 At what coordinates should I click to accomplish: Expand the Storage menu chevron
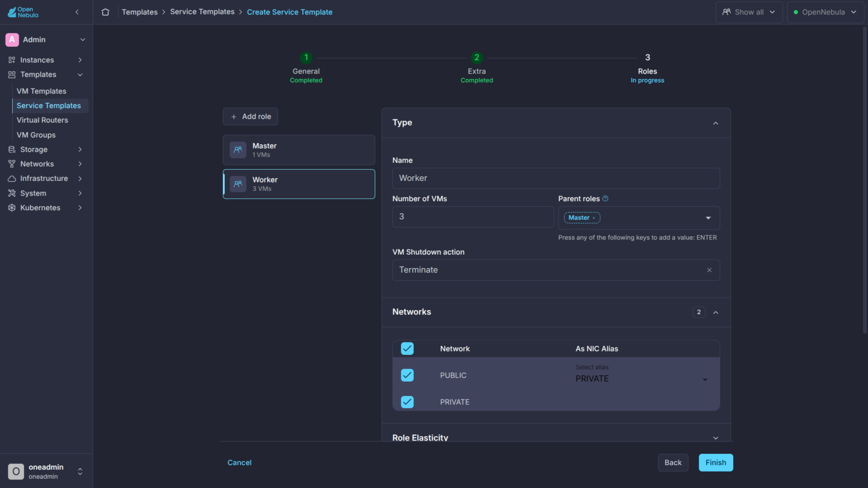[80, 149]
